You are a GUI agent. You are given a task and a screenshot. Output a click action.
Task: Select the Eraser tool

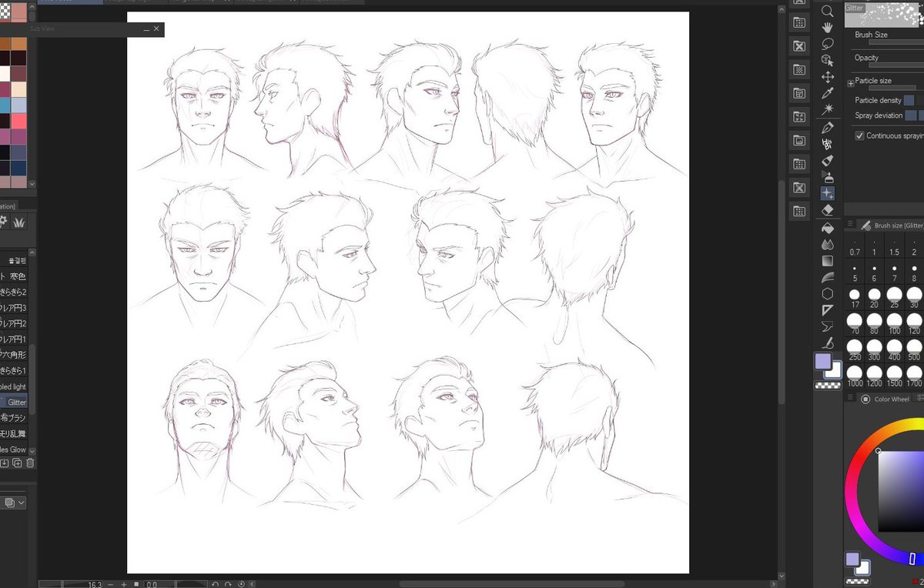828,209
